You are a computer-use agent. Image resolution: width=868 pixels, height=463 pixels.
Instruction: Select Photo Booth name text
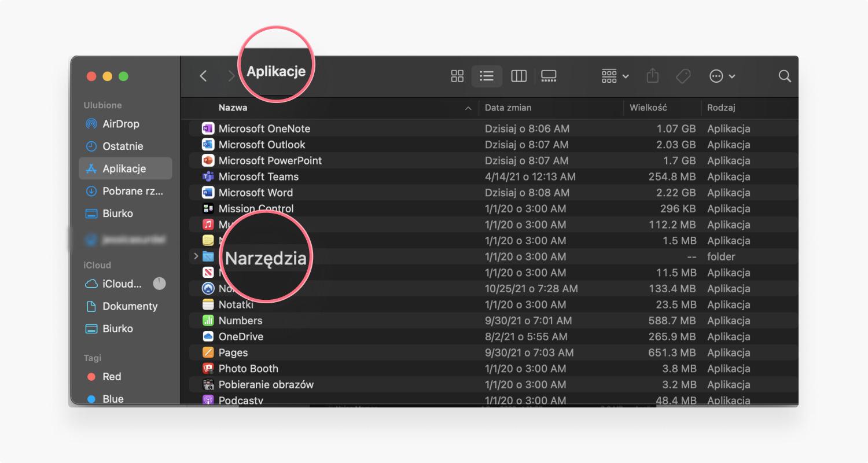point(248,369)
